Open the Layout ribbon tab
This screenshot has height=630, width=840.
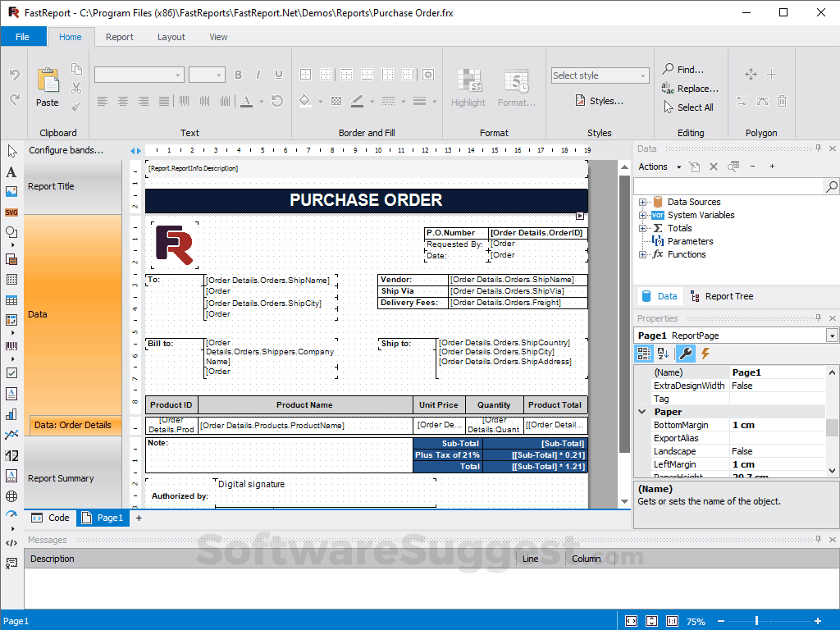171,37
